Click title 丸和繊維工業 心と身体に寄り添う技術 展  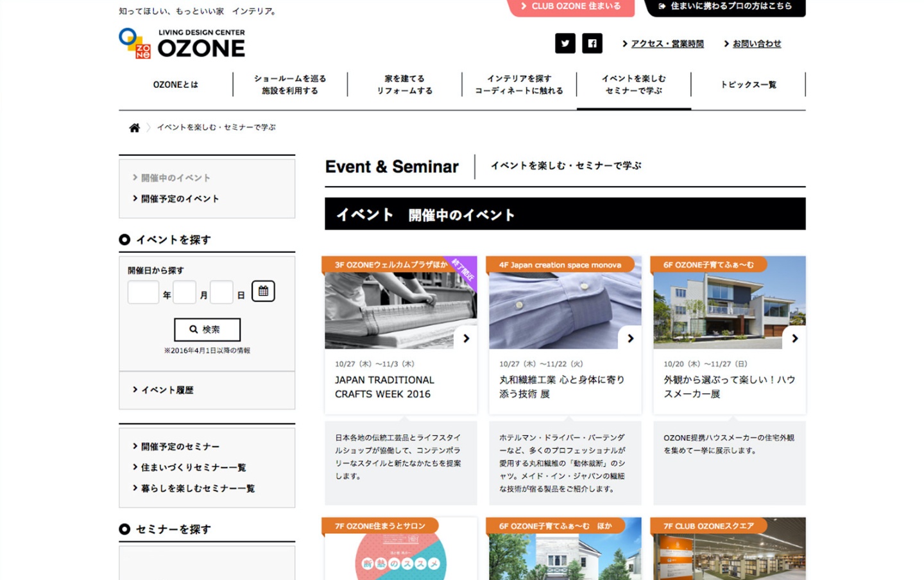point(561,387)
